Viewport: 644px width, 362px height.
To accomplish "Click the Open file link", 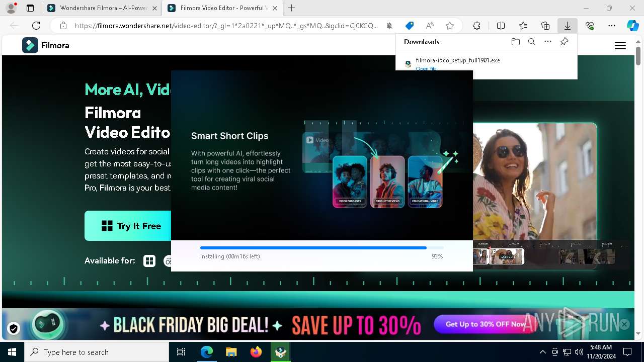I will (426, 68).
